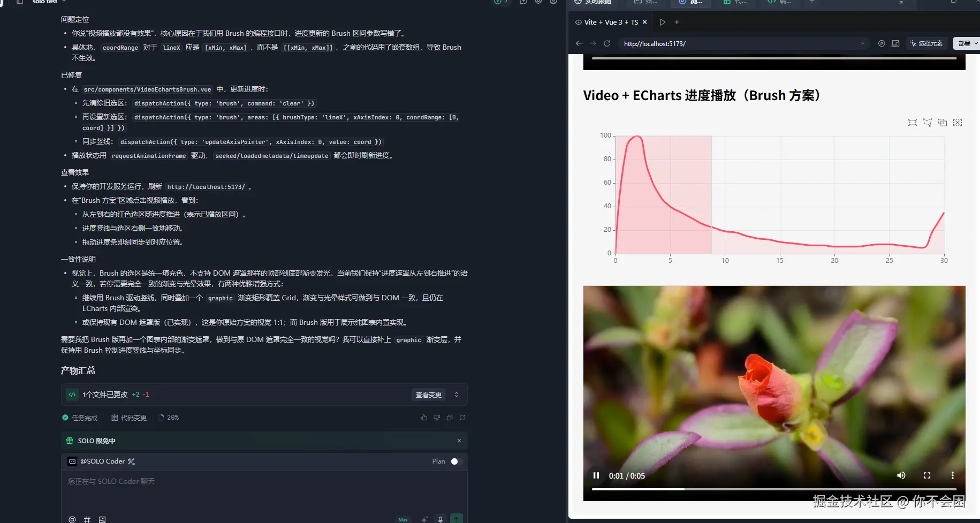Enter fullscreen on the video player

pos(927,475)
